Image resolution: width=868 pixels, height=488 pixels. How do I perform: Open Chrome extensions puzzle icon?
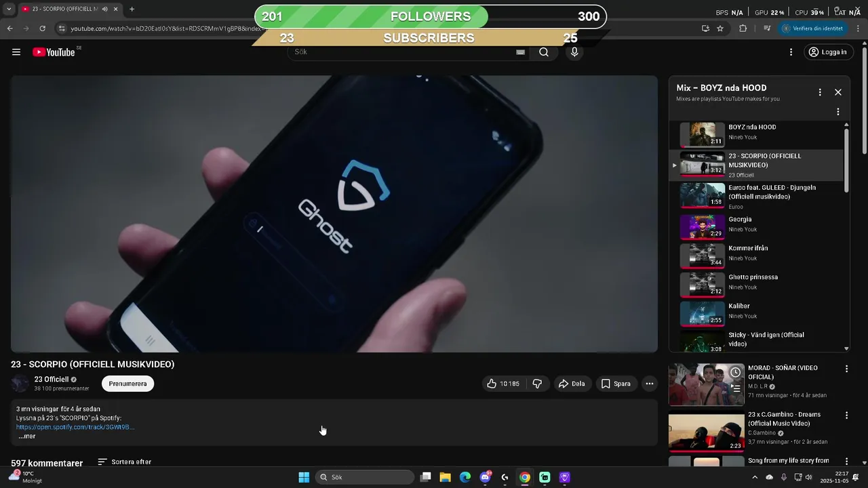point(743,28)
